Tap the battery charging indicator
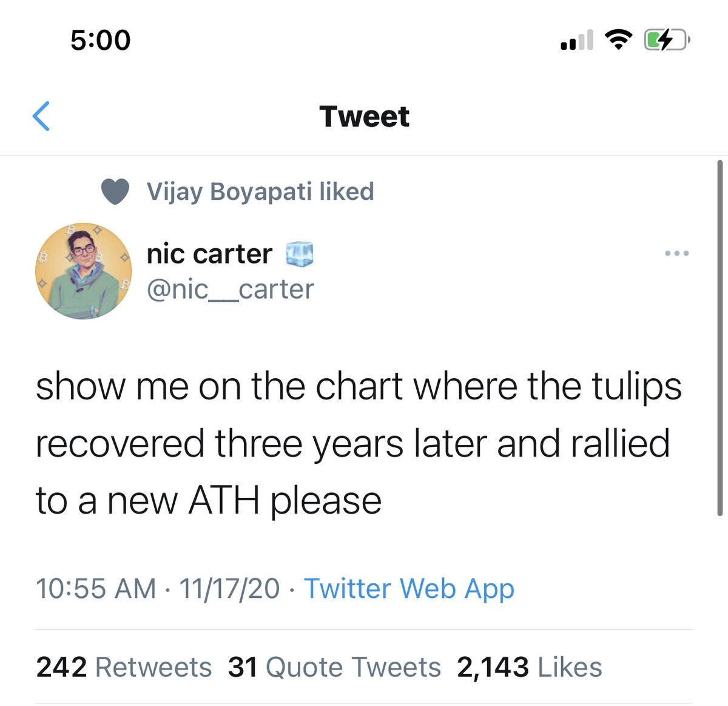728x706 pixels. click(x=666, y=41)
